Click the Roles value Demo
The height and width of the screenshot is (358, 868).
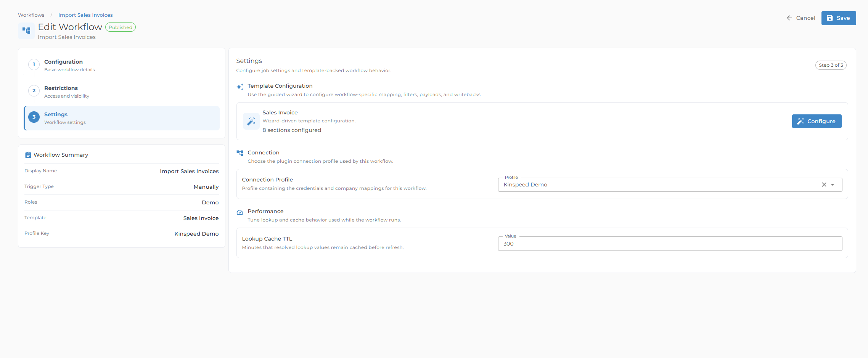(x=210, y=203)
